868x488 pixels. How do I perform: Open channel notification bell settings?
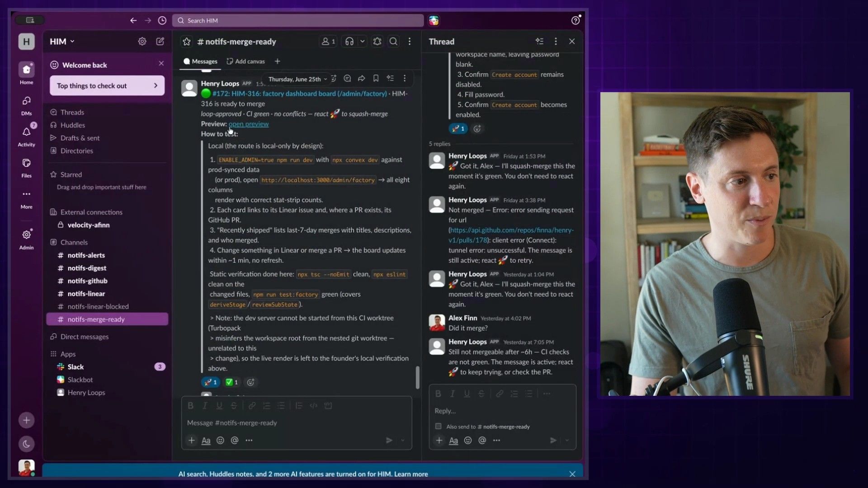point(377,42)
